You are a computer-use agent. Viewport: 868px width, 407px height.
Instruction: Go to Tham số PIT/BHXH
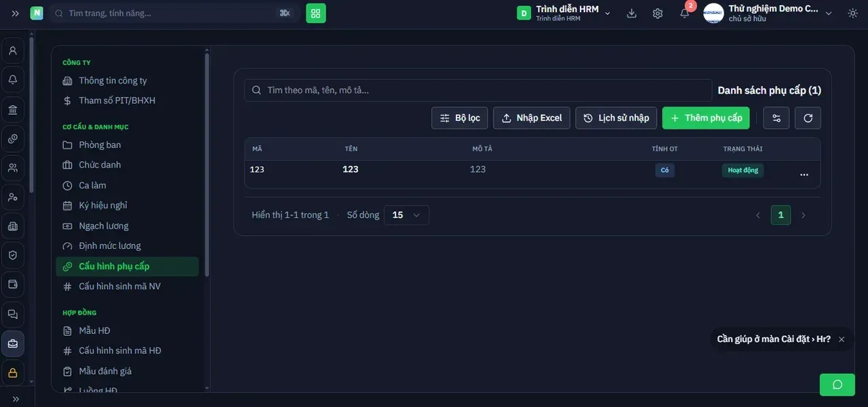[127, 100]
